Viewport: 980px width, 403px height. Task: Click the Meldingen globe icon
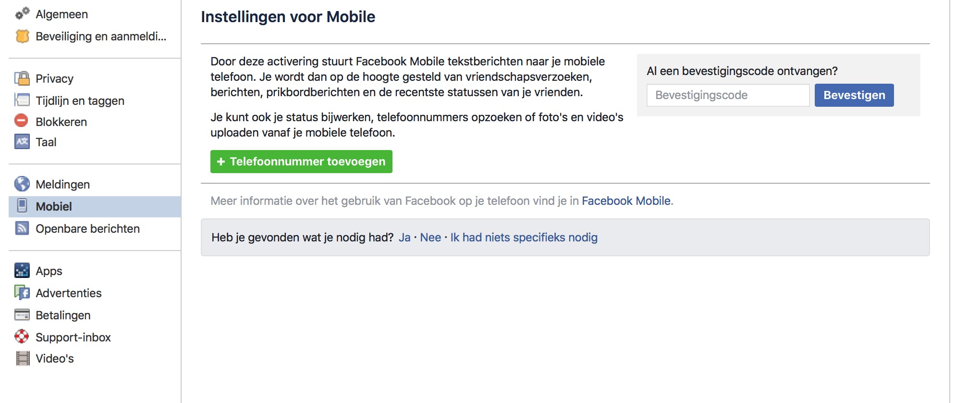22,184
